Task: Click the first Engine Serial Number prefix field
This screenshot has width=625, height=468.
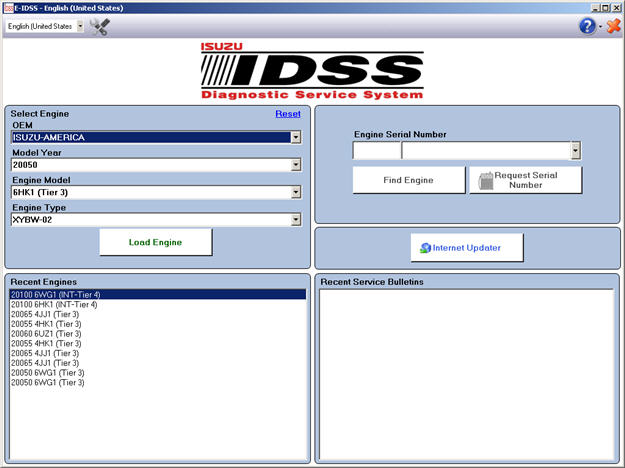Action: (x=376, y=151)
